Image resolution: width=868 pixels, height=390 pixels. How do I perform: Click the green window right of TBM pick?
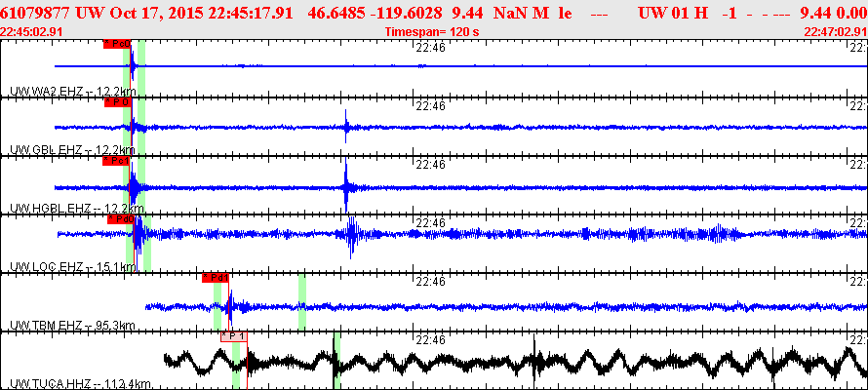[302, 302]
